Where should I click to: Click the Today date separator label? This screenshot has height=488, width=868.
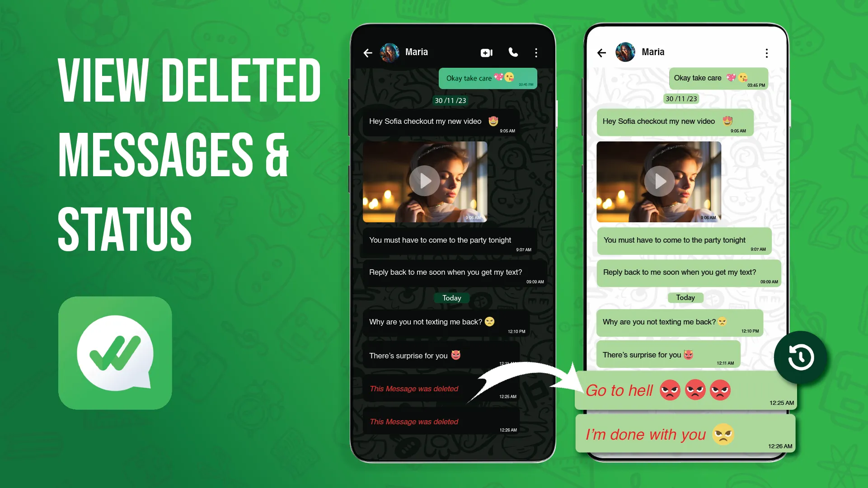coord(450,297)
